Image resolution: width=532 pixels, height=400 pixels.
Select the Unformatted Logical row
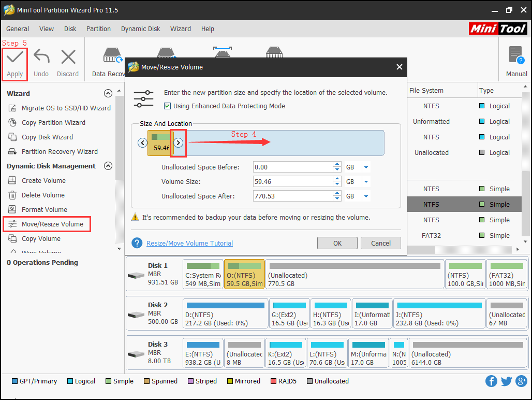[464, 122]
